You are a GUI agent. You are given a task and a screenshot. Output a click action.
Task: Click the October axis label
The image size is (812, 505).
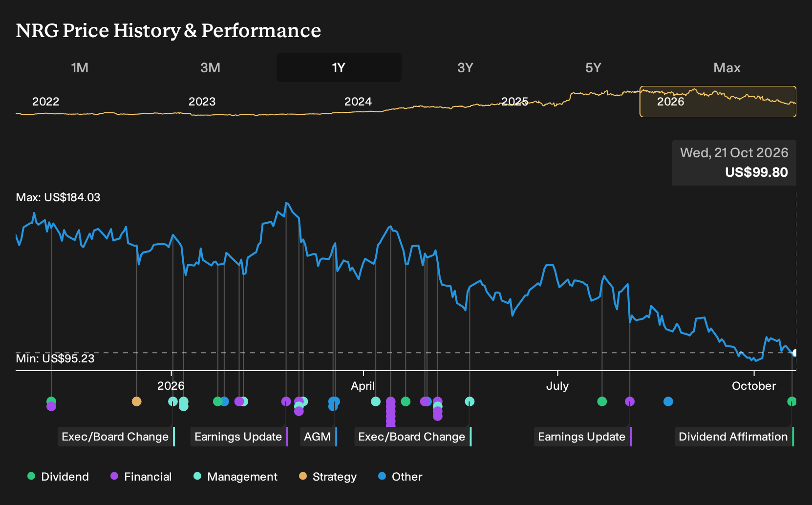tap(754, 386)
